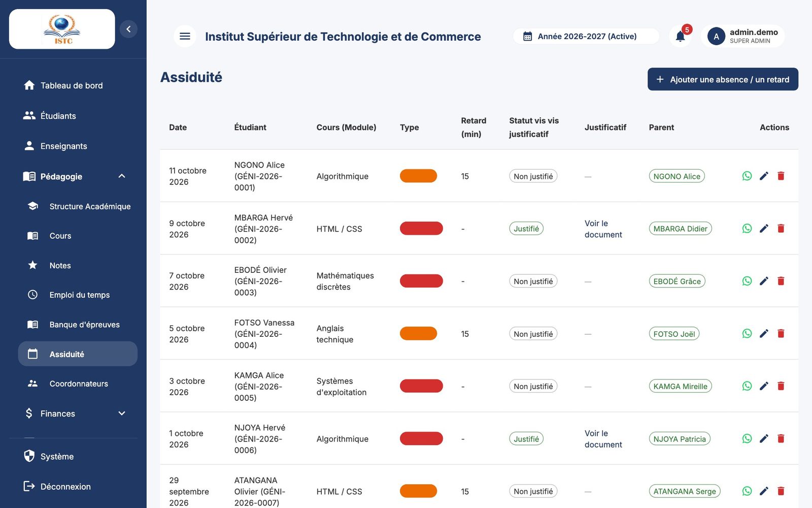Open Voir le document for NJOYA Hervé
Image resolution: width=812 pixels, height=508 pixels.
(603, 439)
